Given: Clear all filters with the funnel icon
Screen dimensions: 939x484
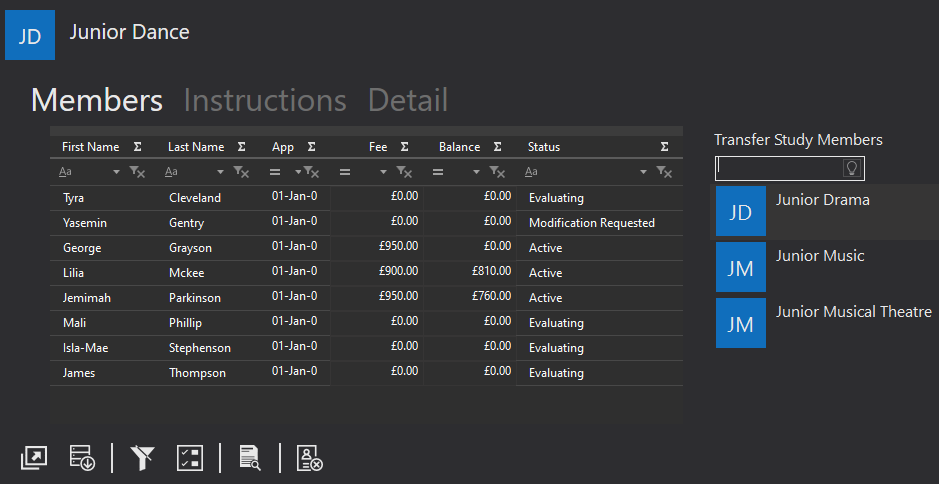Looking at the screenshot, I should 143,458.
